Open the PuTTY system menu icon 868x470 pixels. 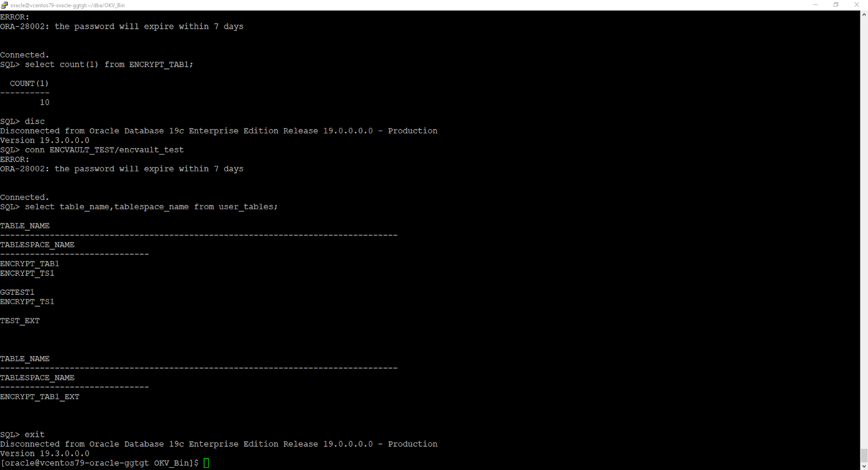(x=4, y=5)
